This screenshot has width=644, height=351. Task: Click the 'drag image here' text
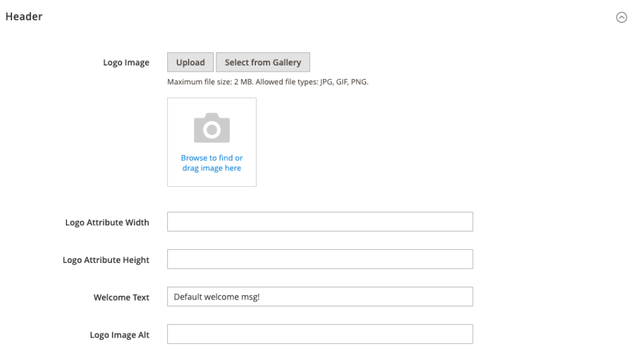[212, 169]
